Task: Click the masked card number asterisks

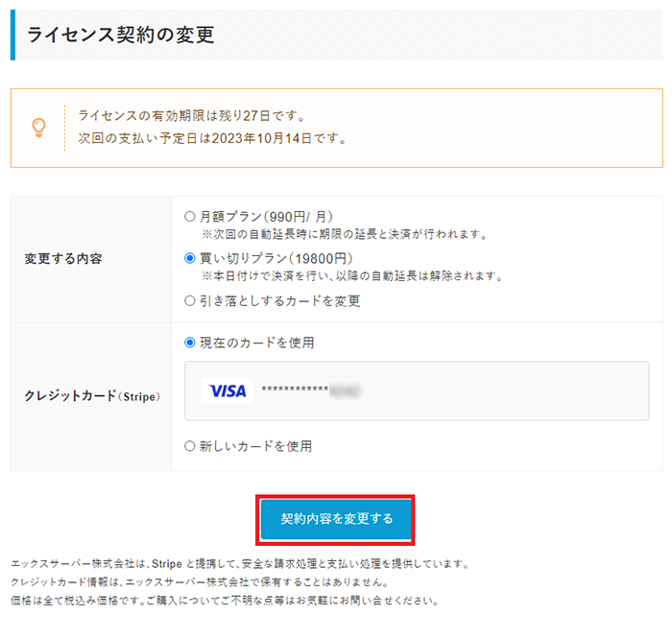Action: (295, 389)
